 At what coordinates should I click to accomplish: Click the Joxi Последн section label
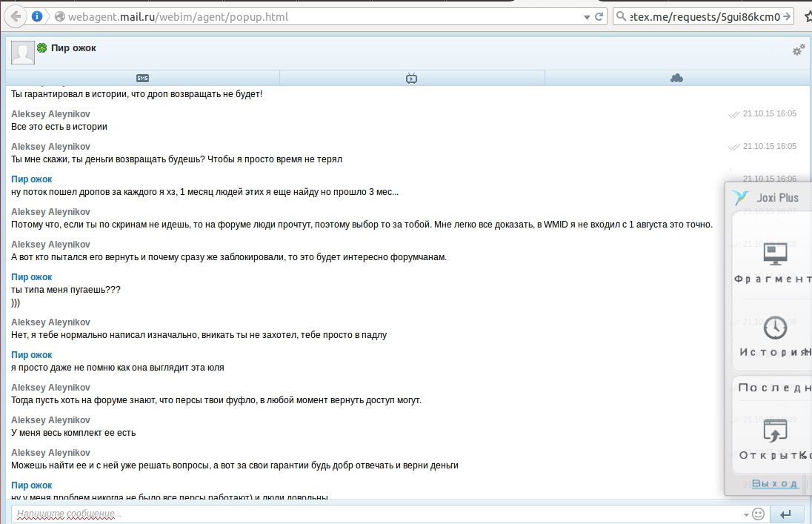tap(775, 388)
